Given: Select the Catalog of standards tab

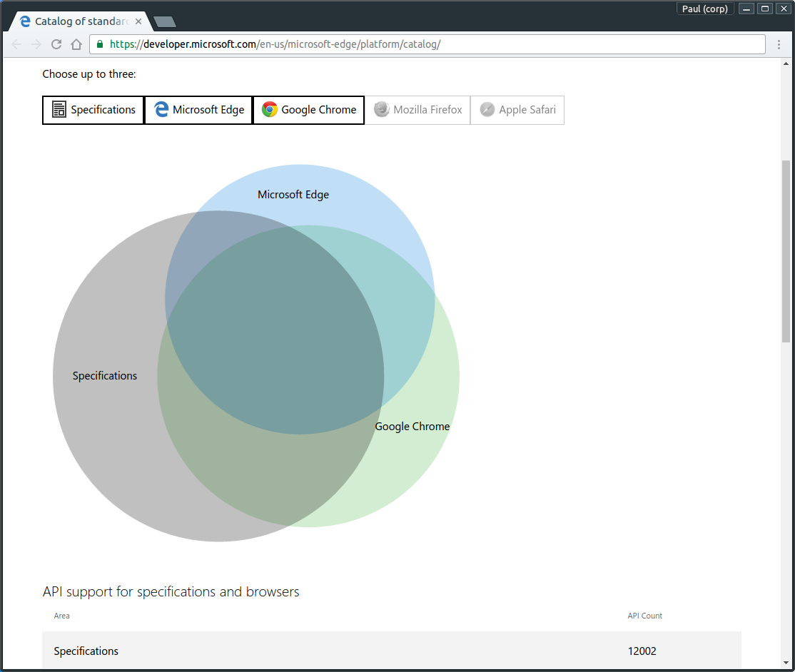Looking at the screenshot, I should [x=79, y=21].
